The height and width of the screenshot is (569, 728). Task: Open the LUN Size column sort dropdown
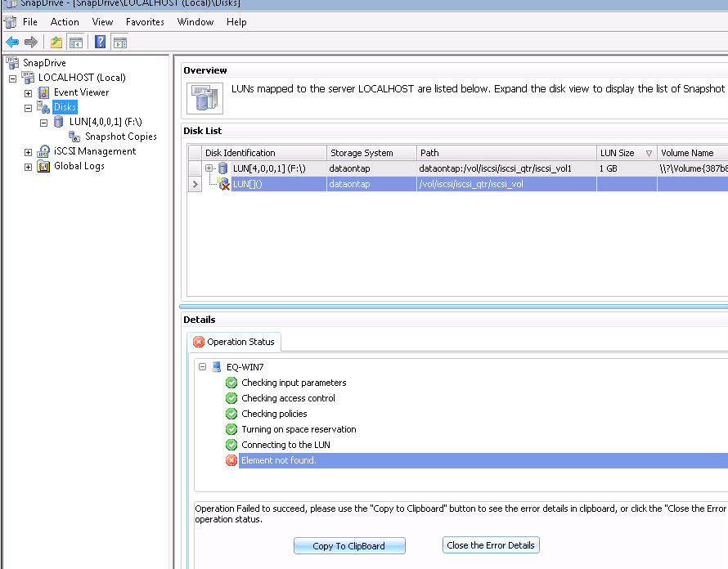pos(649,153)
